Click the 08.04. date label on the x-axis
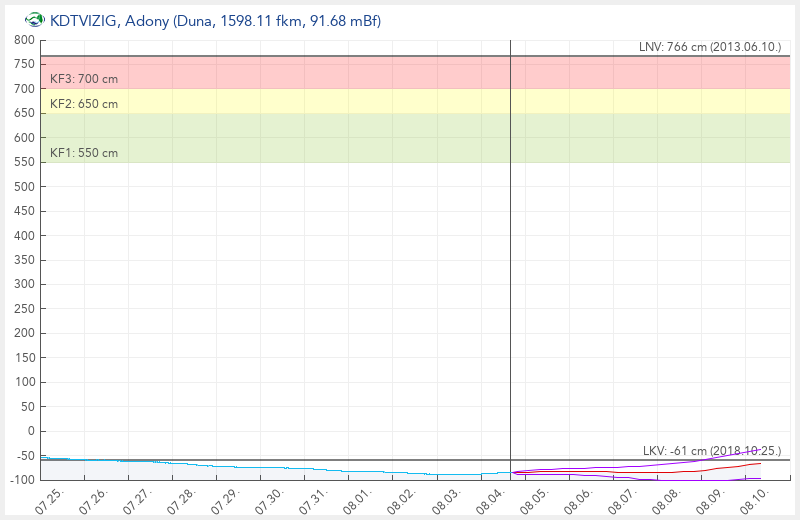The height and width of the screenshot is (520, 800). (x=490, y=500)
